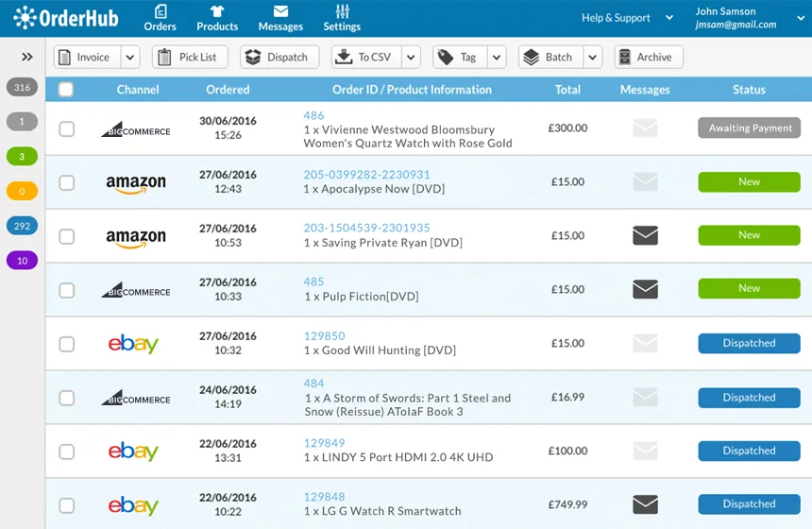Click faded envelope for Apocalypse Now order

[645, 182]
